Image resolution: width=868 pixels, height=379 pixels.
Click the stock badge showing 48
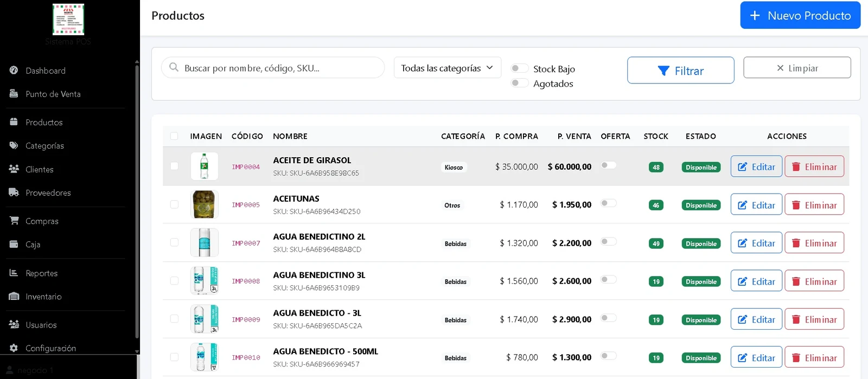(x=656, y=168)
